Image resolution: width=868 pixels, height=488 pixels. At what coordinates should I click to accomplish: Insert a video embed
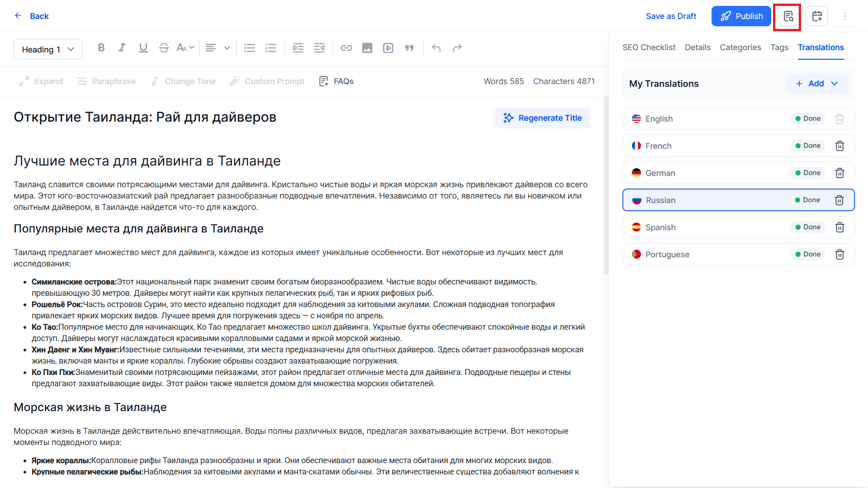[x=388, y=48]
